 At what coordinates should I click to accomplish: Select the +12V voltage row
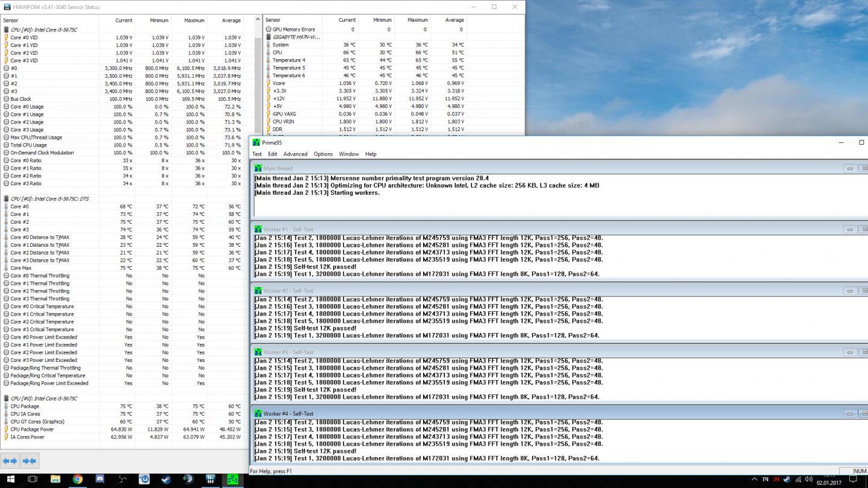pos(365,98)
